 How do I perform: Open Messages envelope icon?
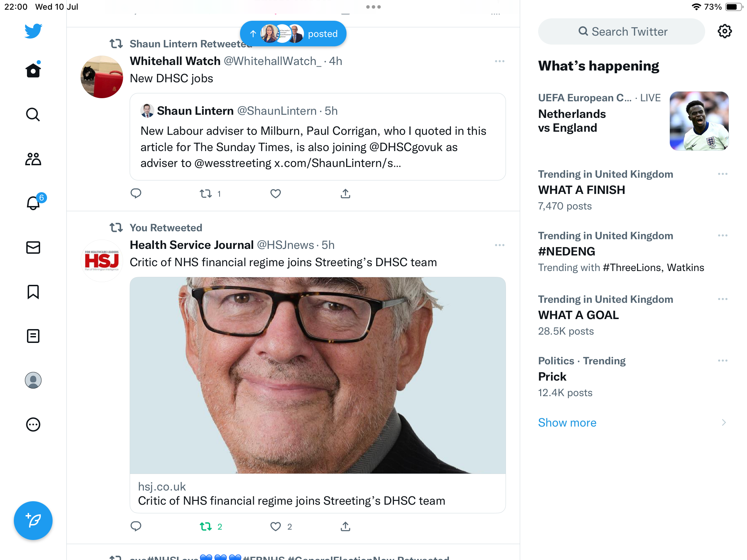point(33,248)
